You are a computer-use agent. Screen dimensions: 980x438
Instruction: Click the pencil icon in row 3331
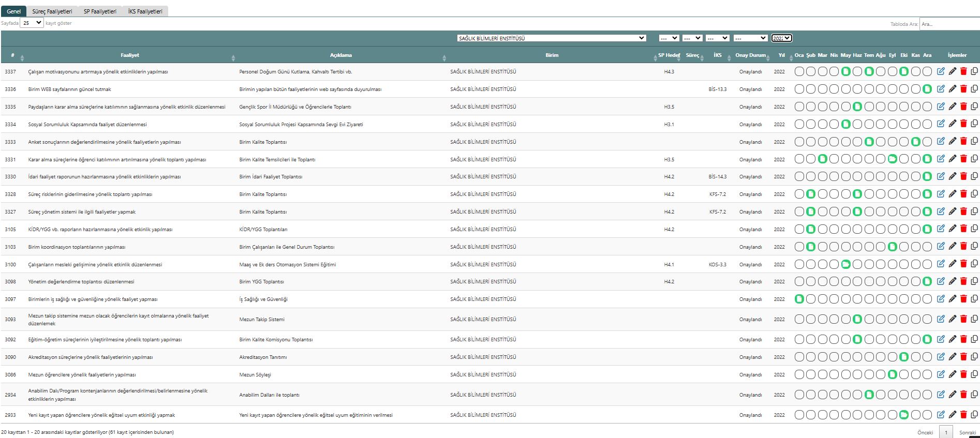[952, 159]
